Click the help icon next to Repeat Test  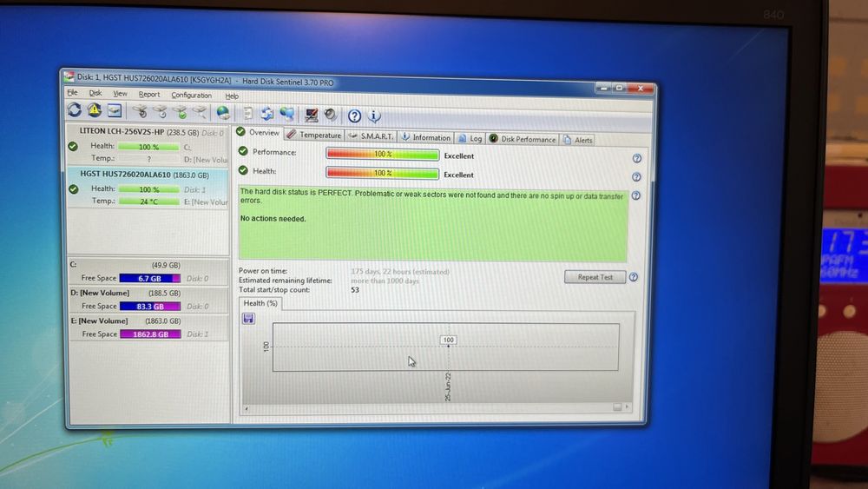coord(634,277)
